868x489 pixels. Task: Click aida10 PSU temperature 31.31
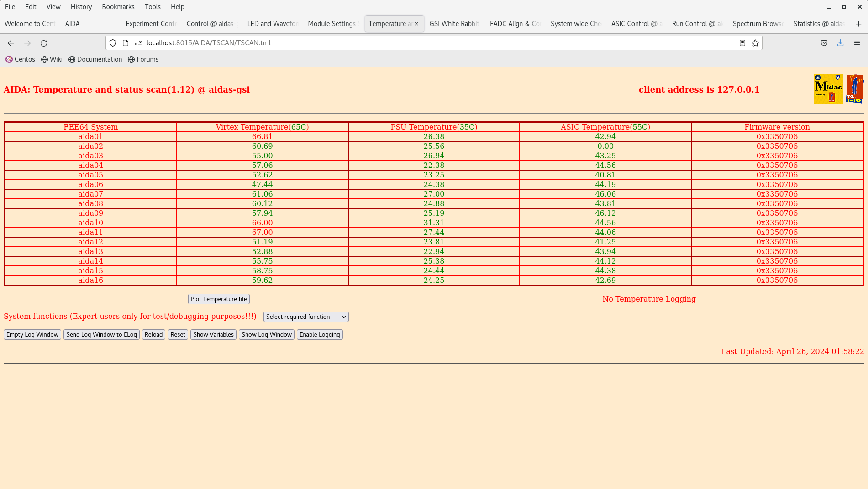tap(434, 223)
